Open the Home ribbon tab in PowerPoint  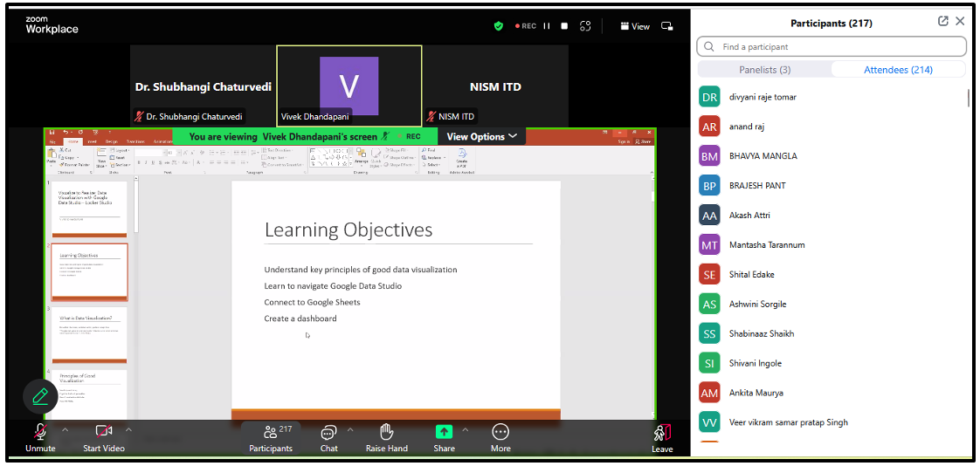click(73, 141)
